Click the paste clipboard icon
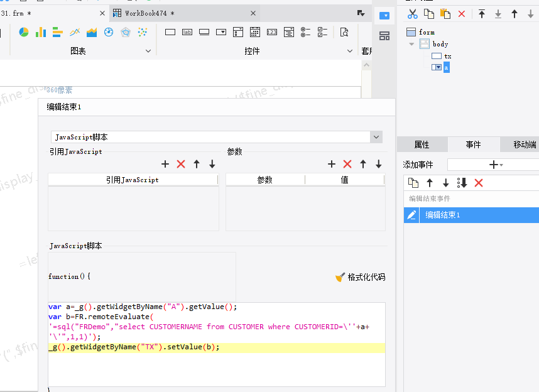 pos(445,14)
